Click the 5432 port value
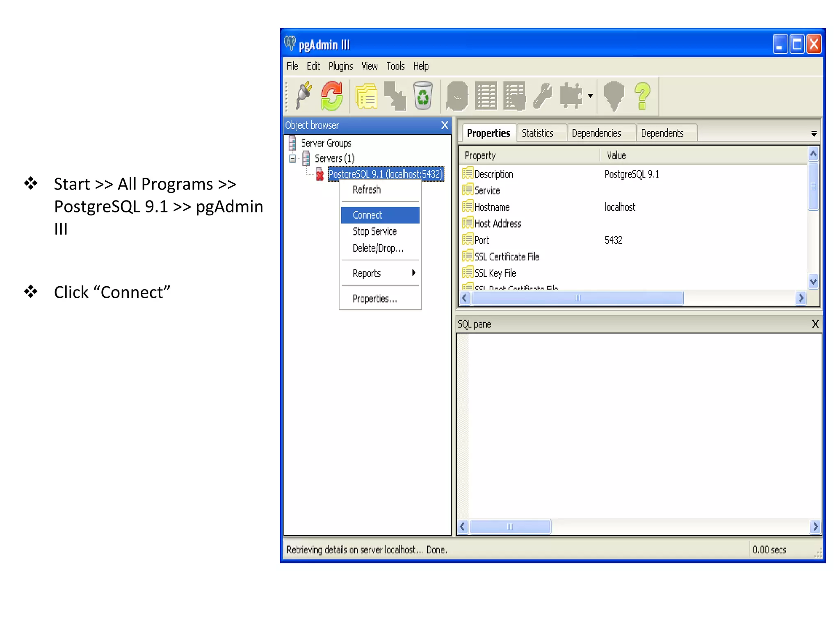Screen dimensions: 840x630 [x=613, y=240]
